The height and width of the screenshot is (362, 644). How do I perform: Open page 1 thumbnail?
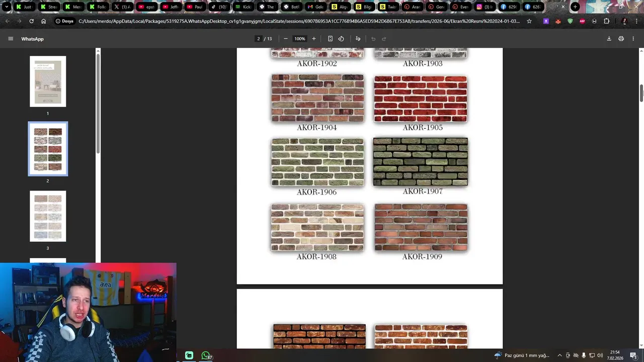tap(48, 81)
